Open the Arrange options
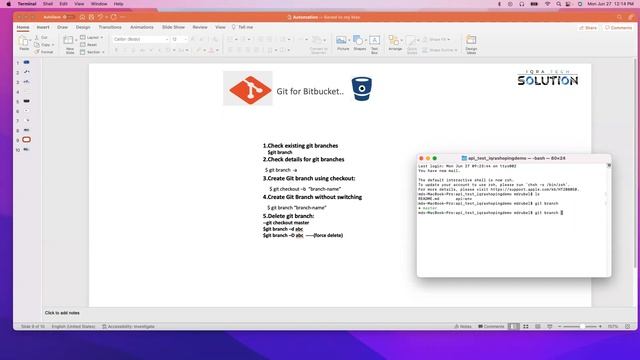 395,43
